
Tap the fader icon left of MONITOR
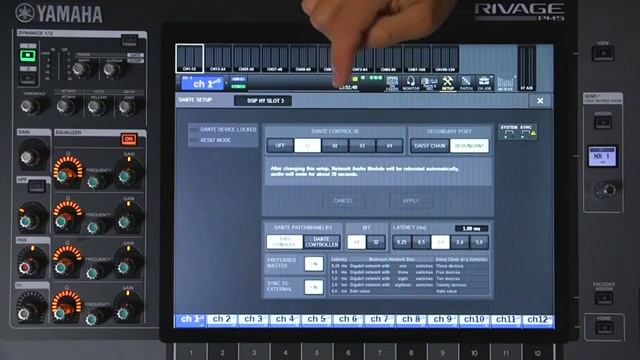coord(392,83)
